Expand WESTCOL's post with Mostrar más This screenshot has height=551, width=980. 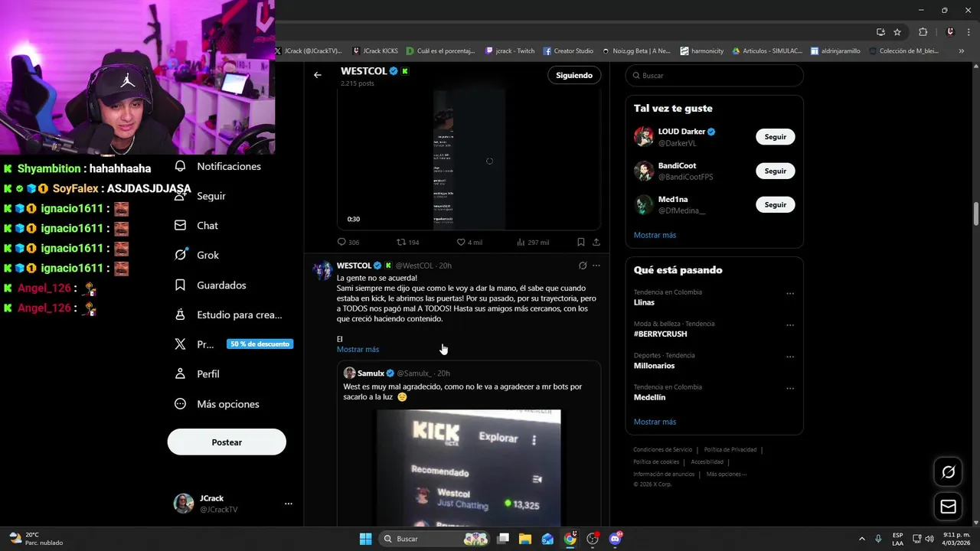coord(358,349)
